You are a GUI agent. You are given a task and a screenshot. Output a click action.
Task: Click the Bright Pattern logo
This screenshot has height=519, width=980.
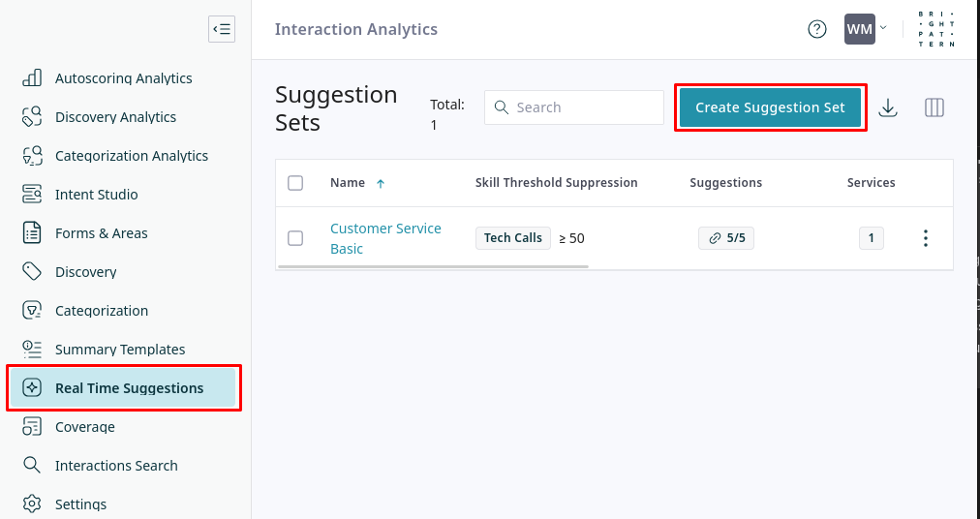(x=935, y=29)
